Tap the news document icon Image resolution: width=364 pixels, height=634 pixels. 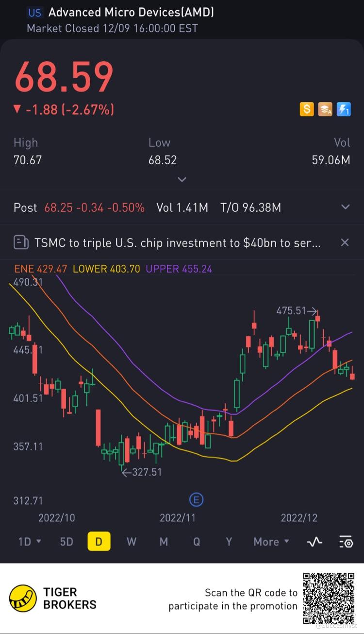pyautogui.click(x=21, y=242)
